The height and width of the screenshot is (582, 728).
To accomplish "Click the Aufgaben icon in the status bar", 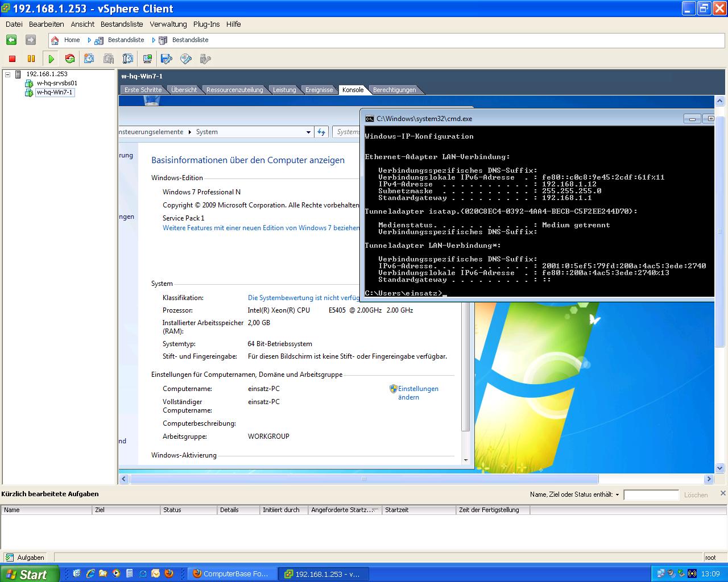I will [10, 558].
